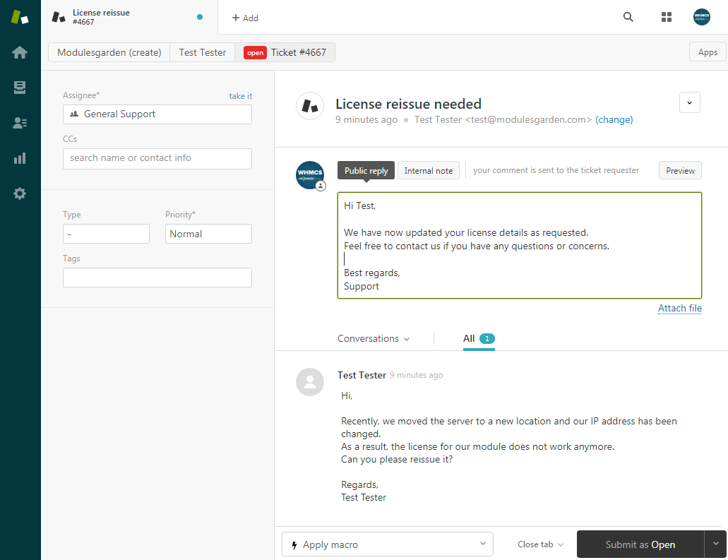Click Test Tester's gray avatar in the conversation
Screen dimensions: 728x560
310,382
